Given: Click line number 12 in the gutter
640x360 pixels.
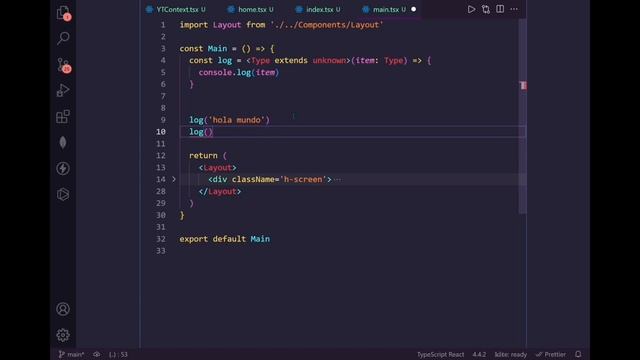Looking at the screenshot, I should tap(161, 156).
